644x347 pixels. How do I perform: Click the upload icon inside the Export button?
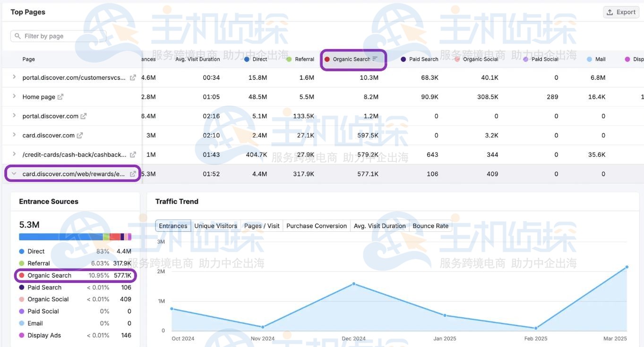610,12
